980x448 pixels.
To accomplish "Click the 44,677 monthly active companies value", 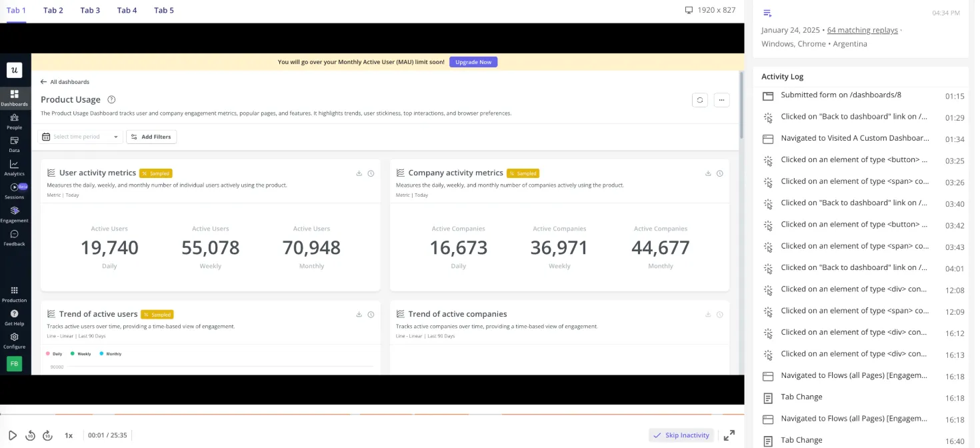I will [x=661, y=248].
